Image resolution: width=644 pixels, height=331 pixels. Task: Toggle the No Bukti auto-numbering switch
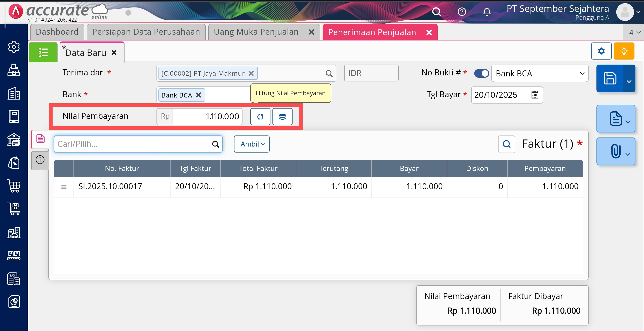point(481,73)
